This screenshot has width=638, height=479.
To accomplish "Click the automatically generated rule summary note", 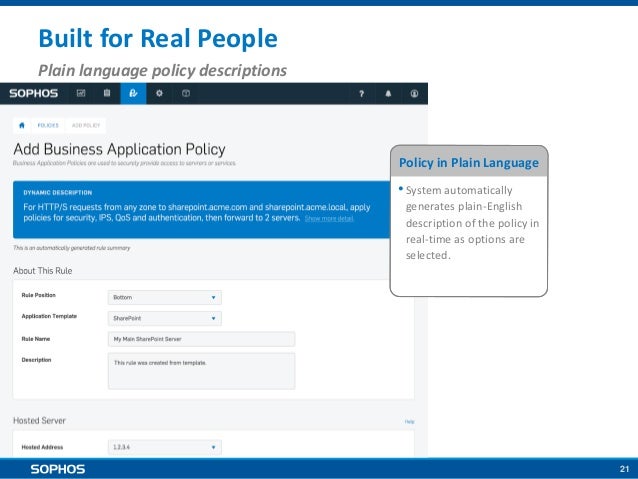I will [72, 248].
